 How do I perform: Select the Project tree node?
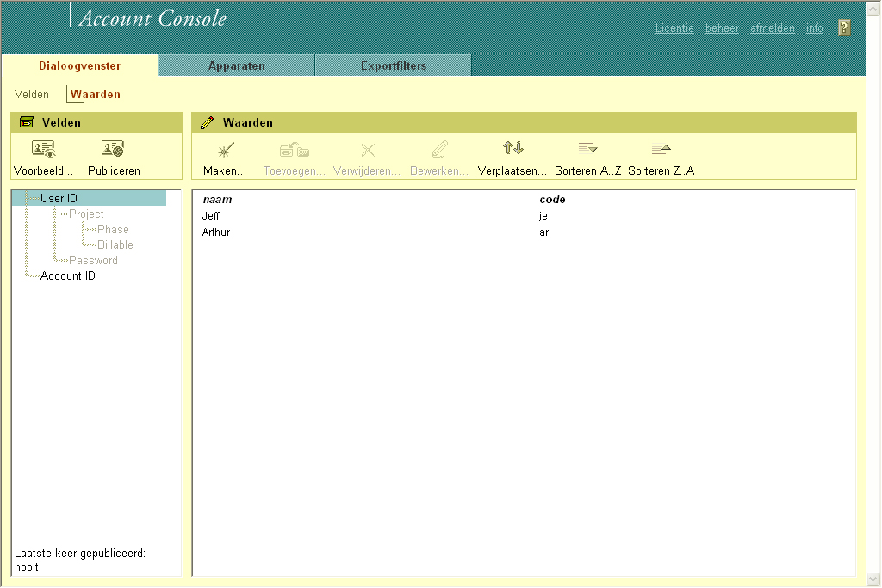pos(86,214)
